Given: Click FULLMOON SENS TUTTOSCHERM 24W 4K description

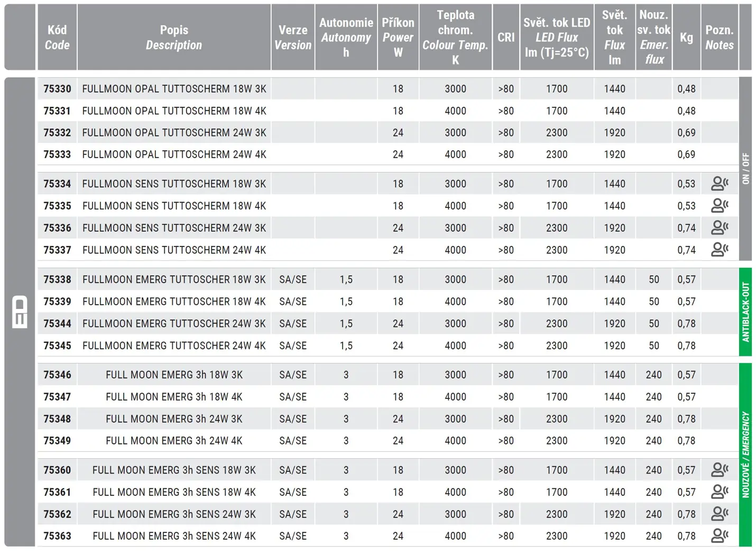Looking at the screenshot, I should coord(174,250).
